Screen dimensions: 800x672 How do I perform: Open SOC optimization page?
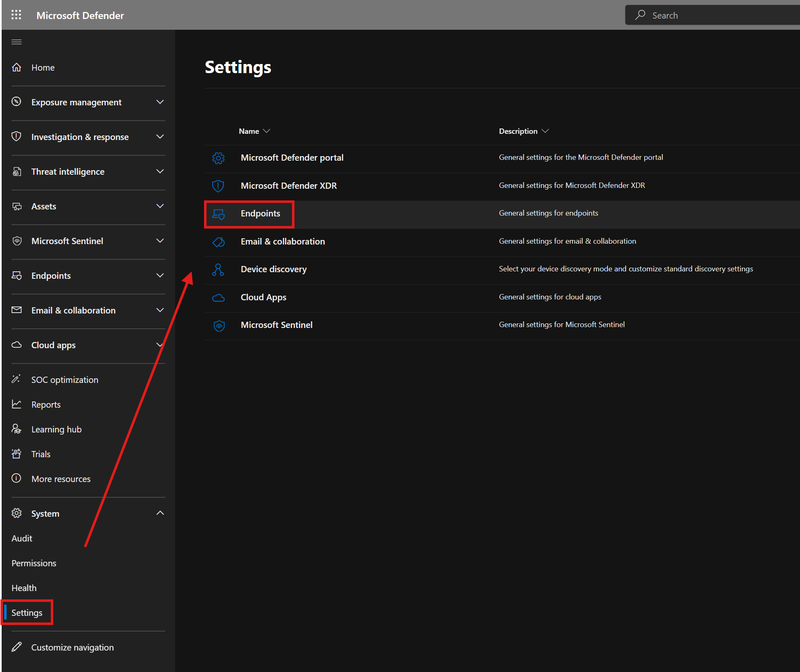click(65, 380)
